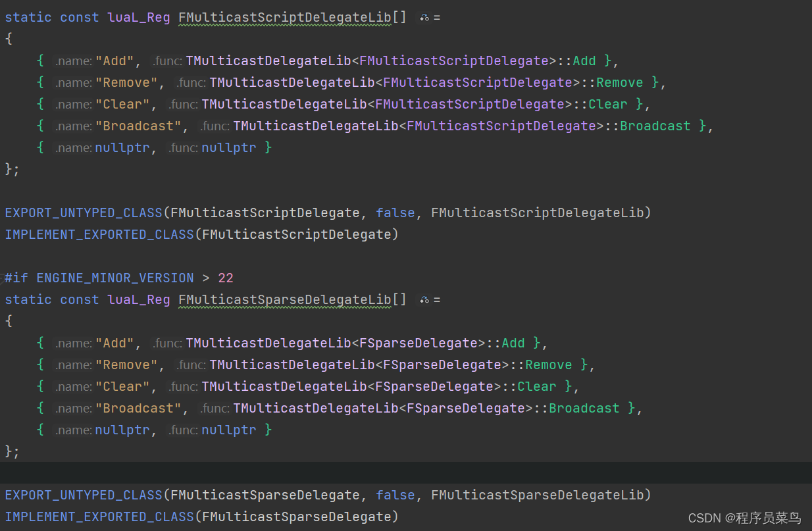Screen dimensions: 812x531
Task: Click the "Add" string in the FMulticastScriptDelegate table
Action: [x=115, y=61]
